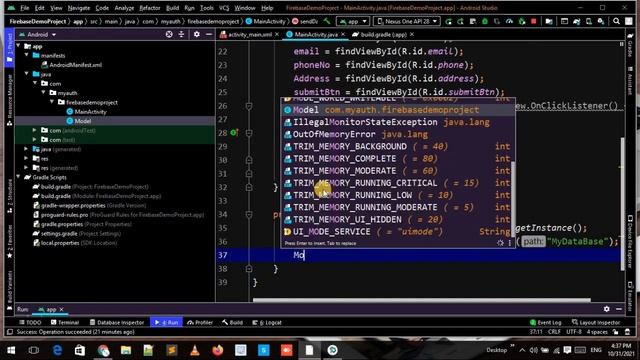Collapse the Gradle Scripts node
The width and height of the screenshot is (640, 360).
click(x=19, y=177)
